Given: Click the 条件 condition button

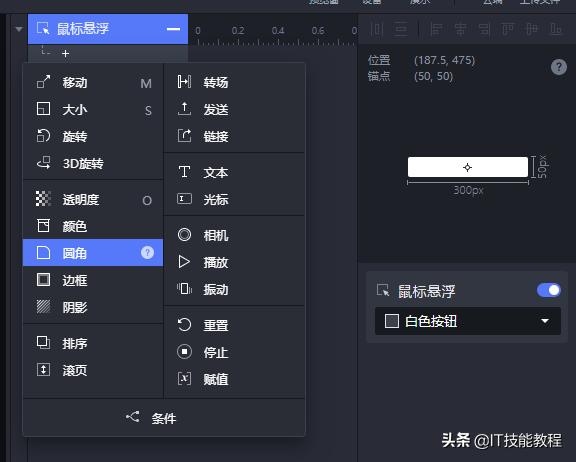Looking at the screenshot, I should click(x=164, y=418).
